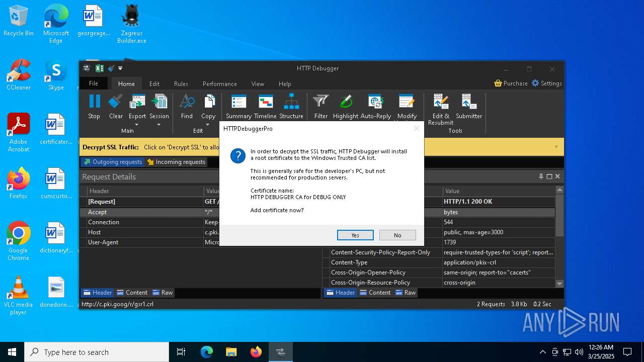The width and height of the screenshot is (644, 362).
Task: Click the broom quick access icon
Action: coord(111,68)
